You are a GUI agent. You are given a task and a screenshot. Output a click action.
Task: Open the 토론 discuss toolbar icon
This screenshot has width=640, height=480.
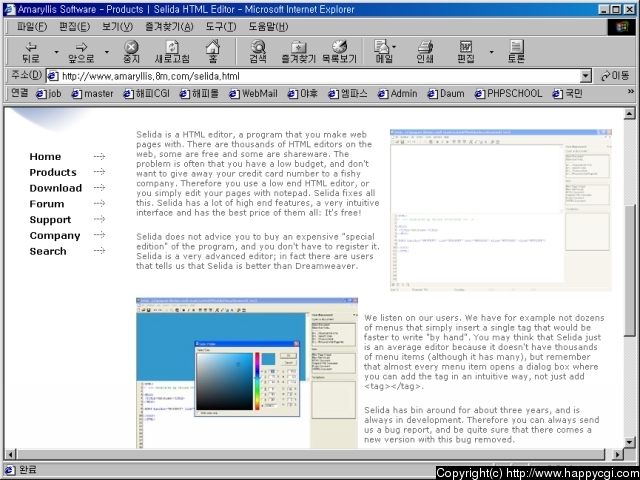516,52
